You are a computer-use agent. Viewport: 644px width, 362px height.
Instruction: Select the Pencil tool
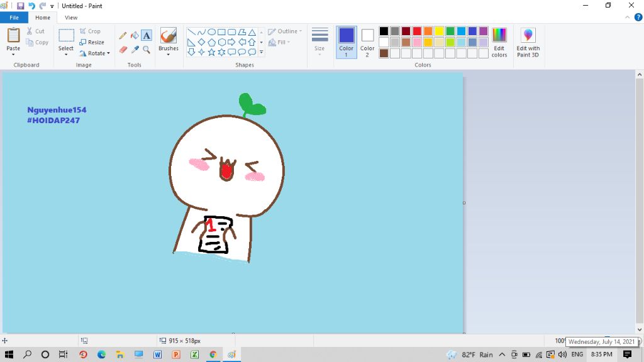tap(123, 36)
